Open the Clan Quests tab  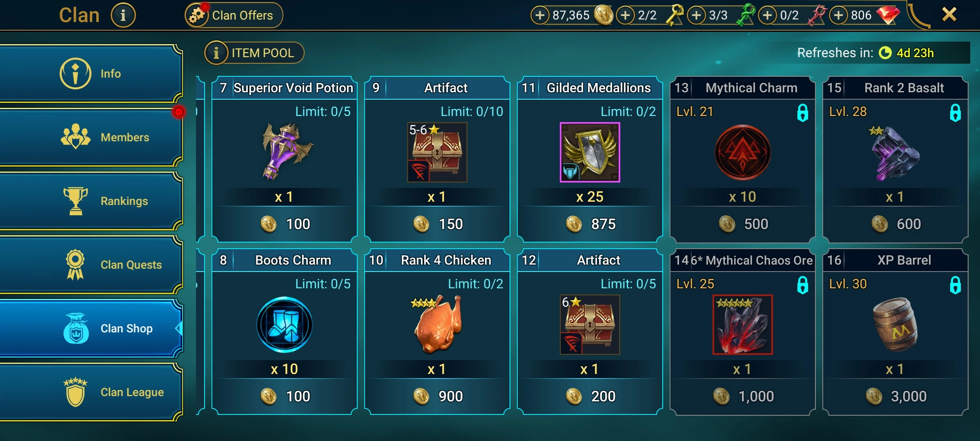[x=91, y=264]
